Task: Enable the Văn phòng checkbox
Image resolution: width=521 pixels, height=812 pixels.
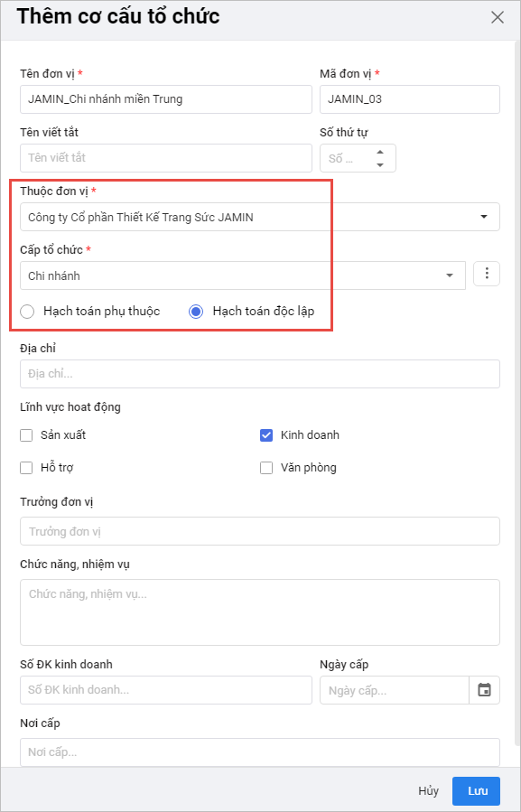Action: pos(266,468)
